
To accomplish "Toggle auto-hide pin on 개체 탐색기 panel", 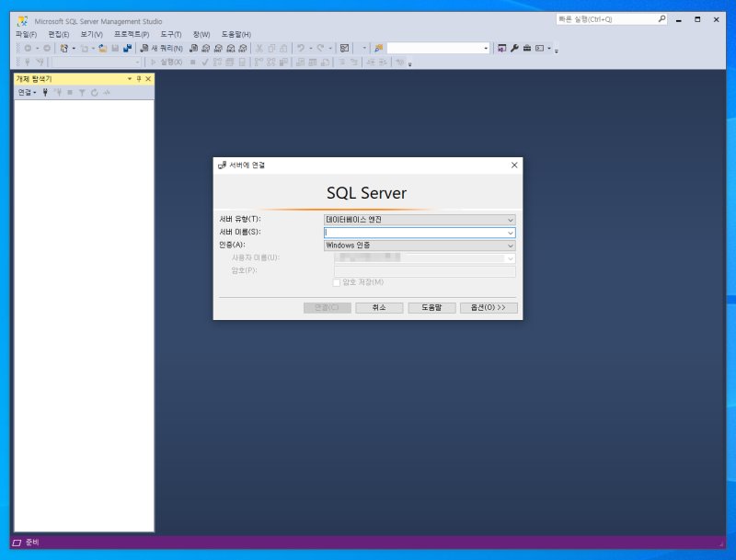I will [x=139, y=79].
